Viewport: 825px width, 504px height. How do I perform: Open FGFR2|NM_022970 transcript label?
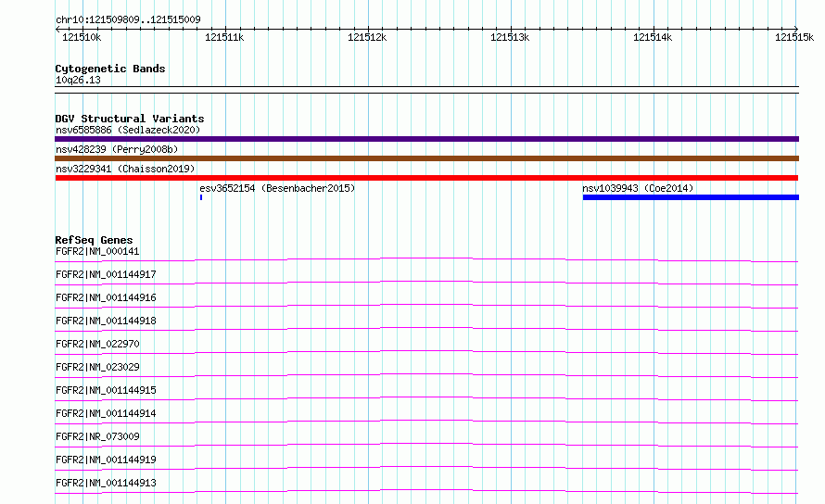click(97, 344)
